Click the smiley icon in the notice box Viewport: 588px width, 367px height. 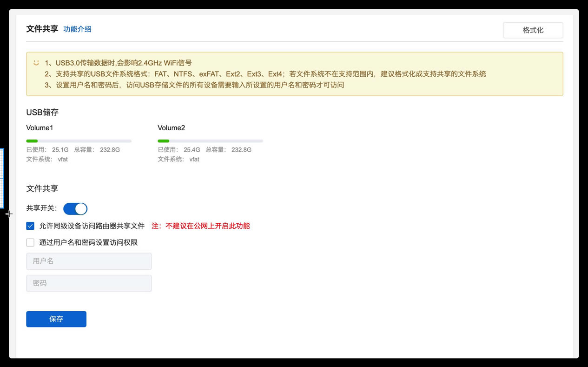tap(36, 63)
